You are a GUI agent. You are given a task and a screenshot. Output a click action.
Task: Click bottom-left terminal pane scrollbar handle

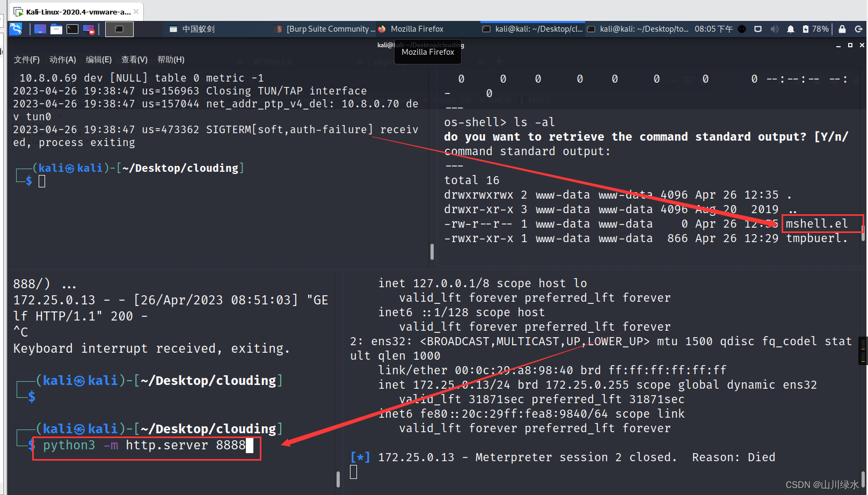338,479
